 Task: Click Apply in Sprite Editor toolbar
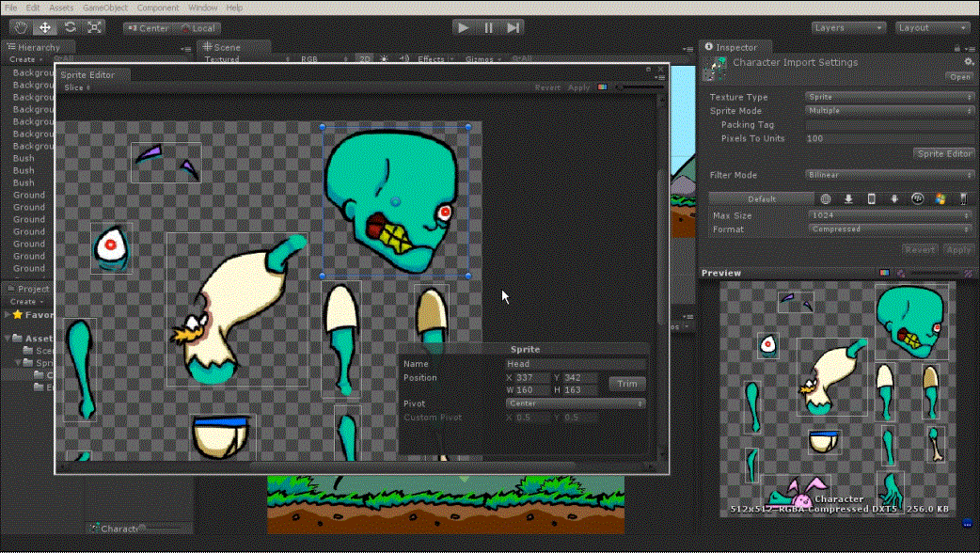[578, 87]
